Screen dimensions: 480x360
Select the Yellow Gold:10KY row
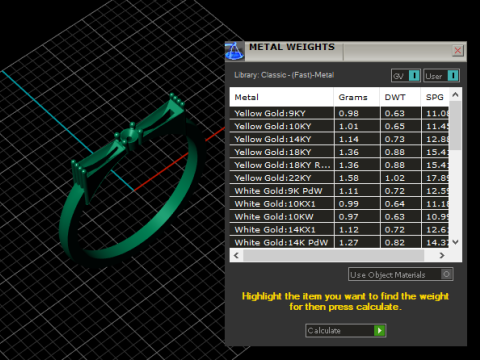[x=339, y=126]
